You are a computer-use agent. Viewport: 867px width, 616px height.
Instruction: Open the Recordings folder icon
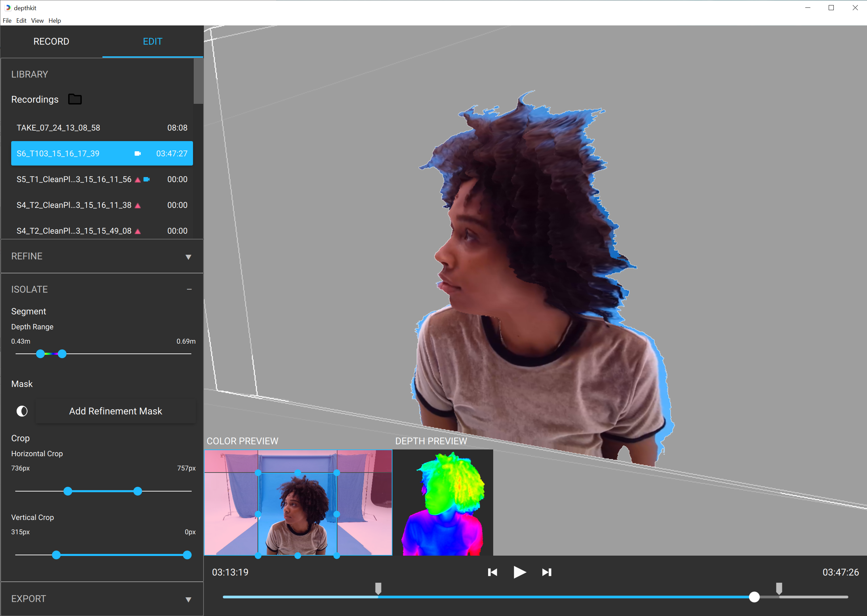click(x=75, y=99)
